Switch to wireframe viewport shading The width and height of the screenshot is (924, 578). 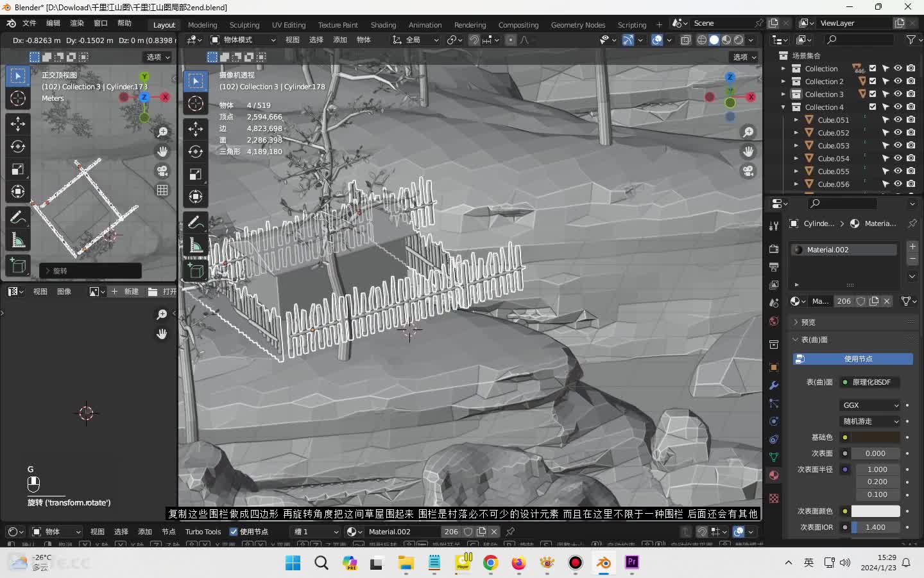click(702, 40)
